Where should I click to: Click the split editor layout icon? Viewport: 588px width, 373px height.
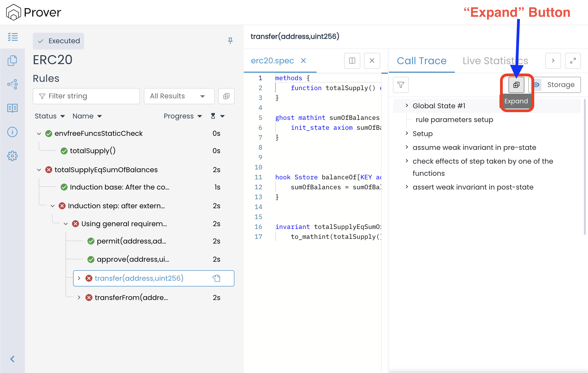click(x=352, y=61)
